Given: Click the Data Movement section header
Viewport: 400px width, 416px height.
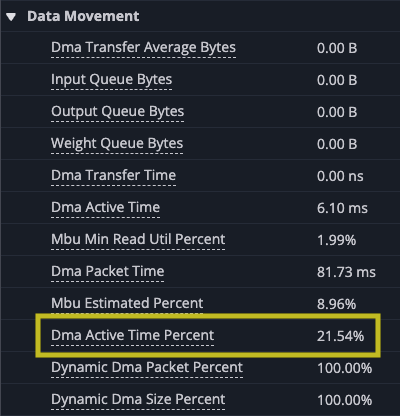Looking at the screenshot, I should pos(83,16).
